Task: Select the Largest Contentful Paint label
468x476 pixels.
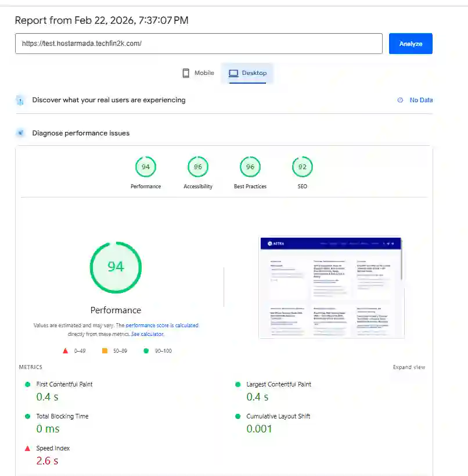Action: tap(279, 384)
